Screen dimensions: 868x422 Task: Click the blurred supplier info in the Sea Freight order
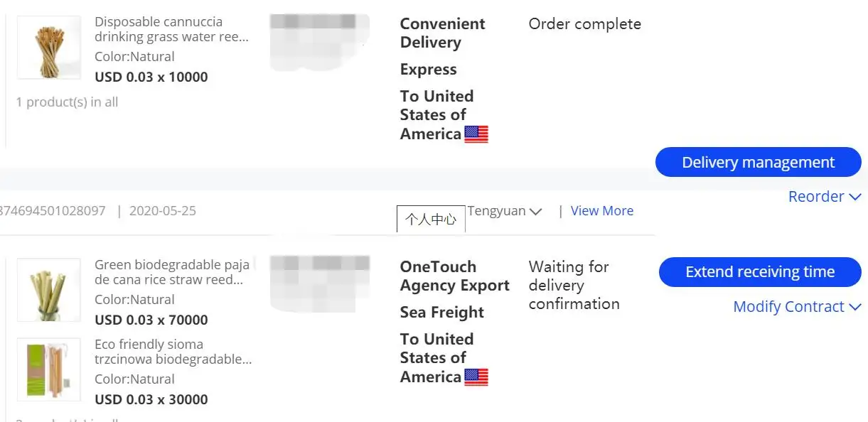320,283
